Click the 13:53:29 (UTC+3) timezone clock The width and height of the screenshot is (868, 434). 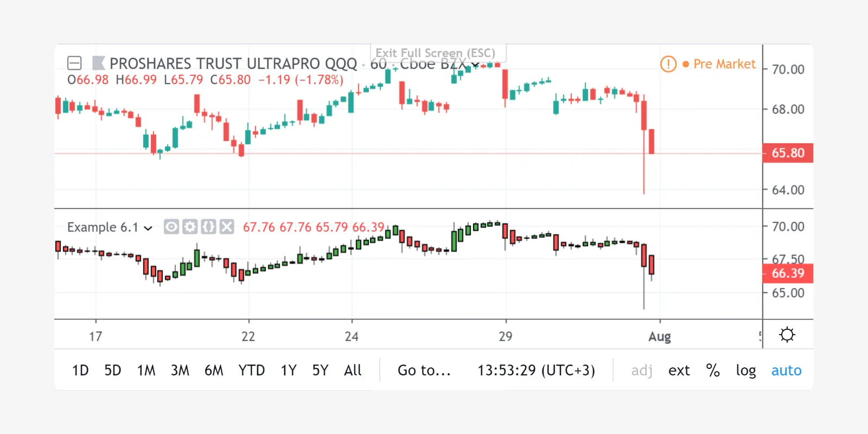536,371
